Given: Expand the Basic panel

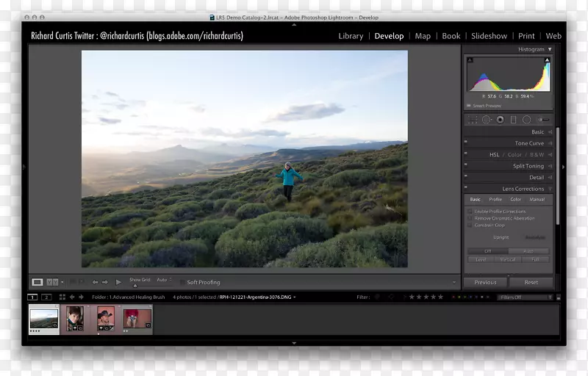Looking at the screenshot, I should (x=550, y=132).
